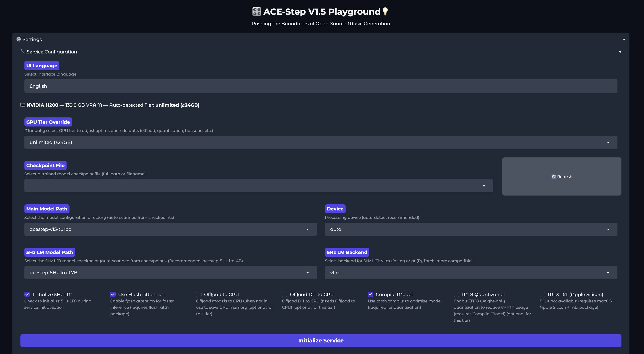Open the Device auto dropdown

click(471, 229)
